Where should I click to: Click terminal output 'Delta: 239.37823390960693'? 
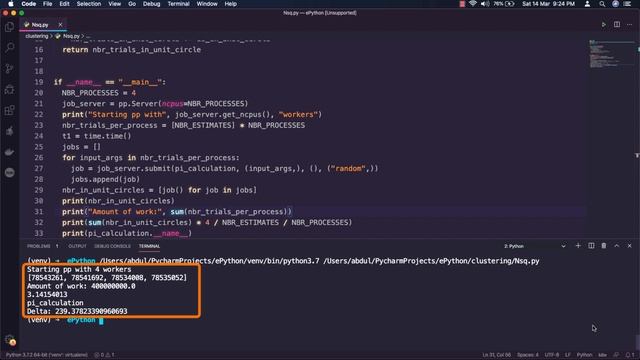click(77, 311)
